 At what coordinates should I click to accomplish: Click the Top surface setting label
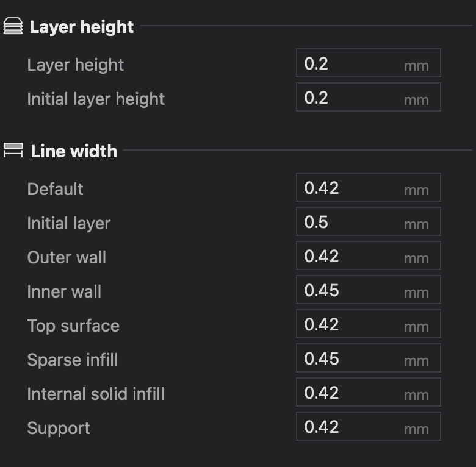(73, 326)
